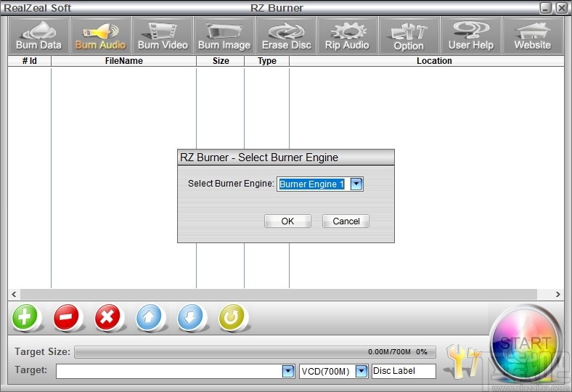
Task: Sort by the FileName column header
Action: (123, 61)
